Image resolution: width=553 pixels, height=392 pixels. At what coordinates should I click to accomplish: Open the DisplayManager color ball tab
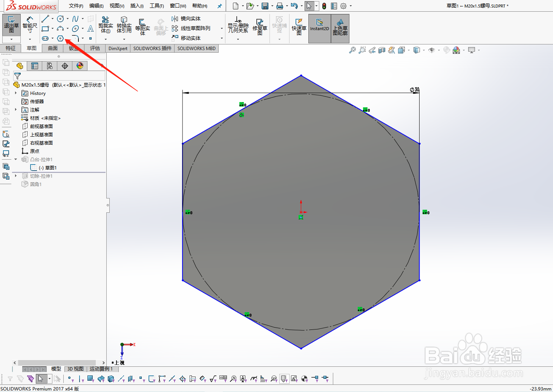tap(80, 66)
